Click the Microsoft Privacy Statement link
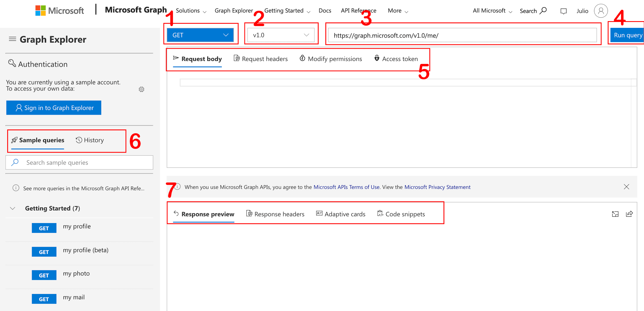 [x=438, y=187]
